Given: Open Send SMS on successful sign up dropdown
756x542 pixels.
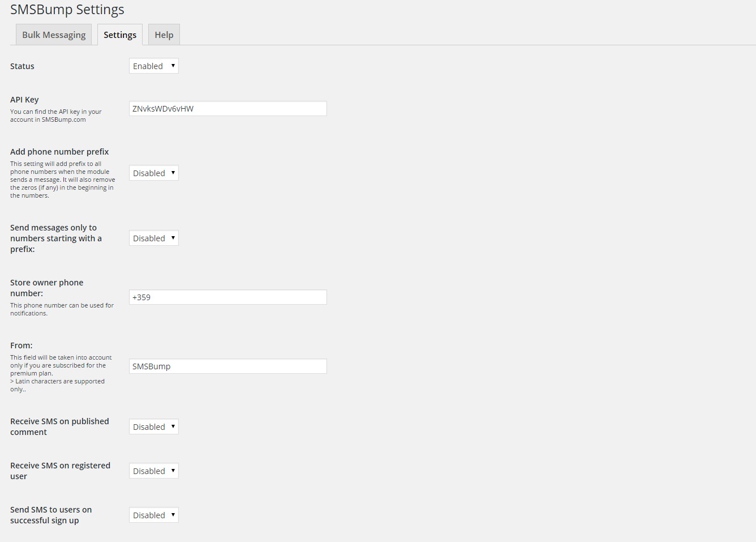Looking at the screenshot, I should [x=154, y=515].
